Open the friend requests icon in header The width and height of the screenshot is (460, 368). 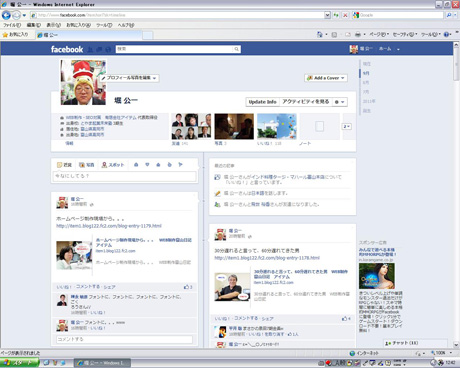click(90, 49)
